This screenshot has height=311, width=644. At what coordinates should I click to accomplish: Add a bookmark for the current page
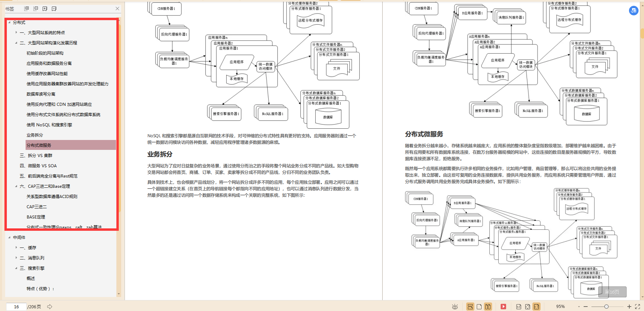pyautogui.click(x=45, y=9)
